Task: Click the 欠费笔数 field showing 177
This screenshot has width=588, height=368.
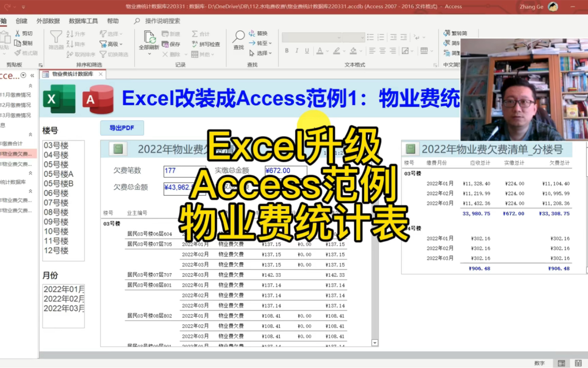Action: (185, 171)
